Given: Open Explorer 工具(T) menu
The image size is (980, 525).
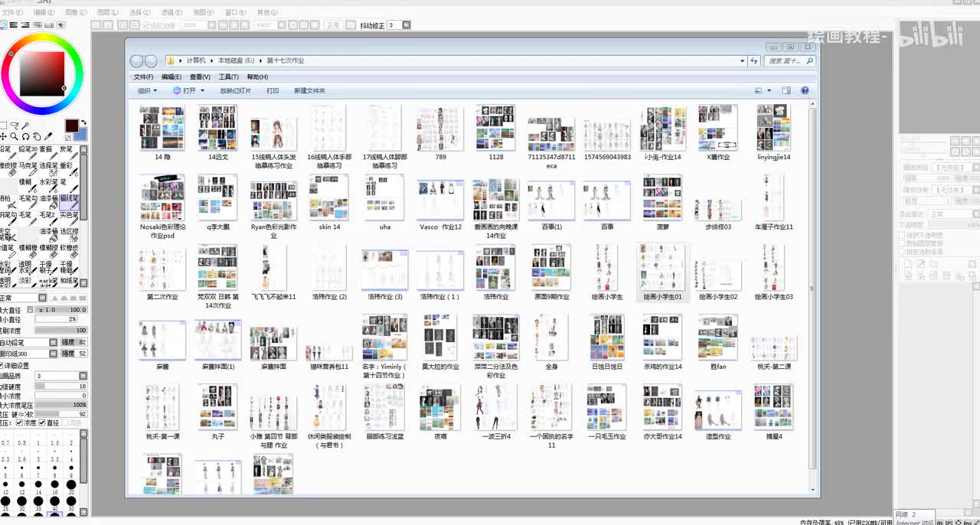Looking at the screenshot, I should 228,77.
